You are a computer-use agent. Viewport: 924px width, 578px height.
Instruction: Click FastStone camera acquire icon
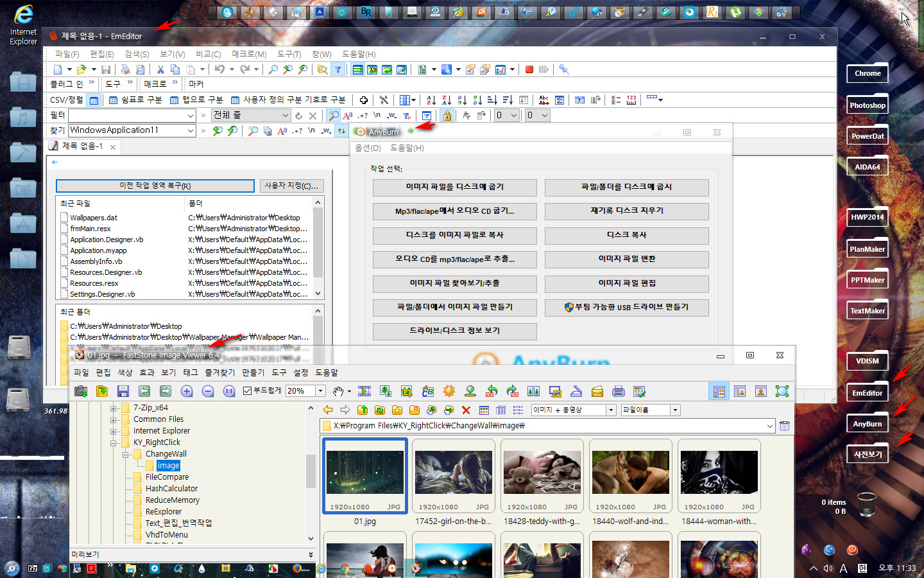coord(81,391)
